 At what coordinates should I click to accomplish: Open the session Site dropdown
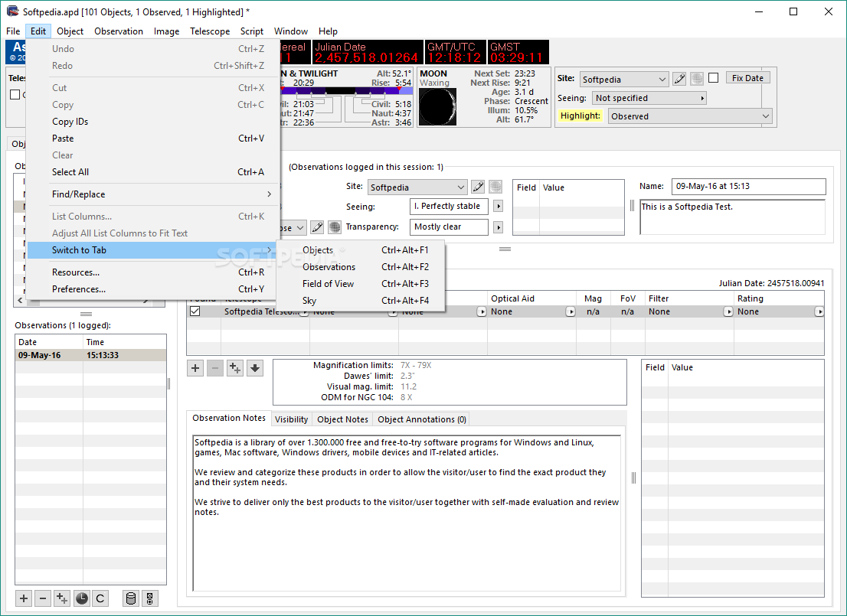pyautogui.click(x=417, y=187)
